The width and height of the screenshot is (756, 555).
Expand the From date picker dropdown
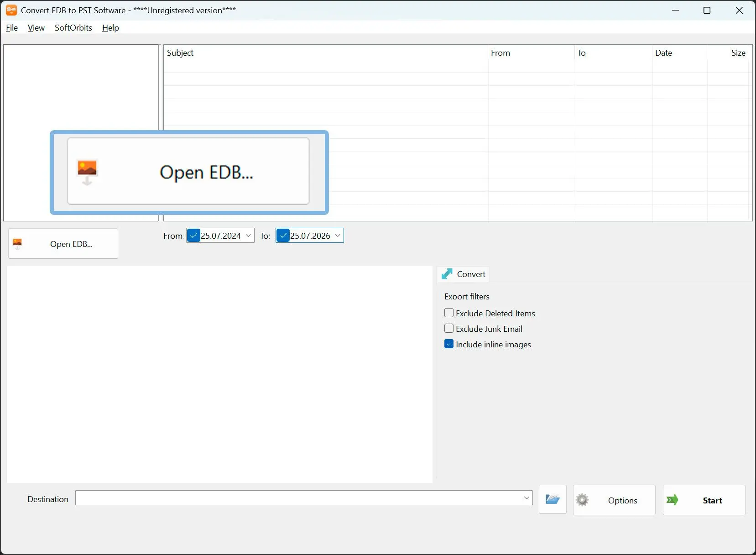(249, 236)
